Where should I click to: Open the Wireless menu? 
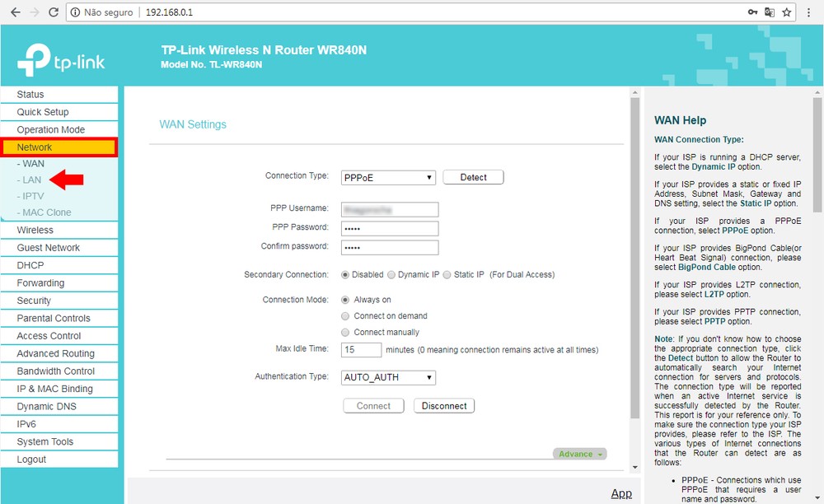tap(59, 230)
